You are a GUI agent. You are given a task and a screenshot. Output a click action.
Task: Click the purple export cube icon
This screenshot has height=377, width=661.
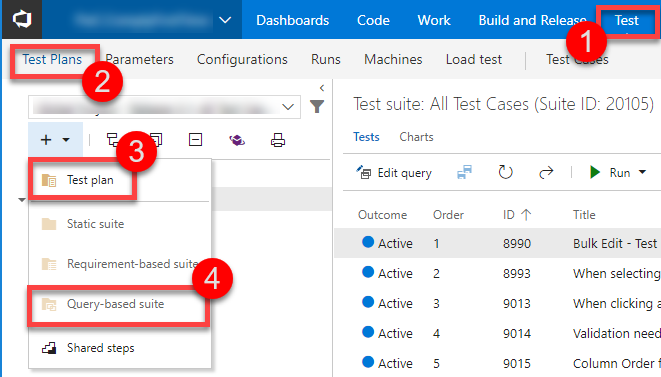[x=237, y=140]
